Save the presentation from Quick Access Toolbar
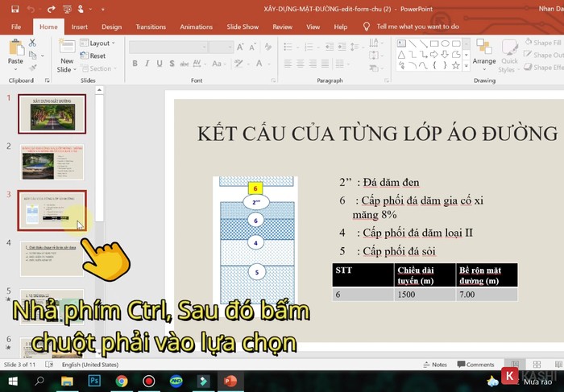Image resolution: width=564 pixels, height=392 pixels. tap(15, 9)
